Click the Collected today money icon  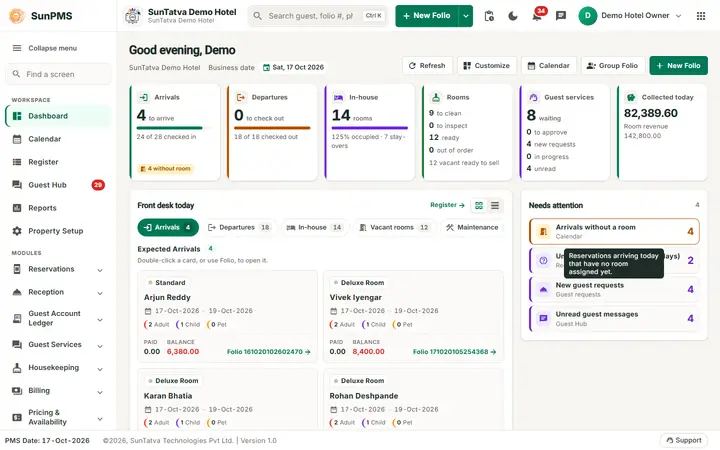point(631,97)
